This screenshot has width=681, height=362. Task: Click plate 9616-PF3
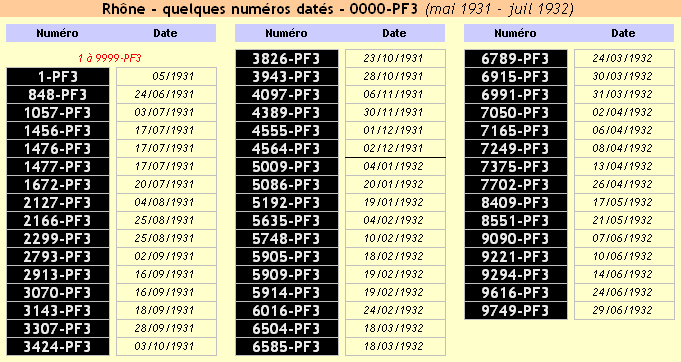pyautogui.click(x=516, y=293)
